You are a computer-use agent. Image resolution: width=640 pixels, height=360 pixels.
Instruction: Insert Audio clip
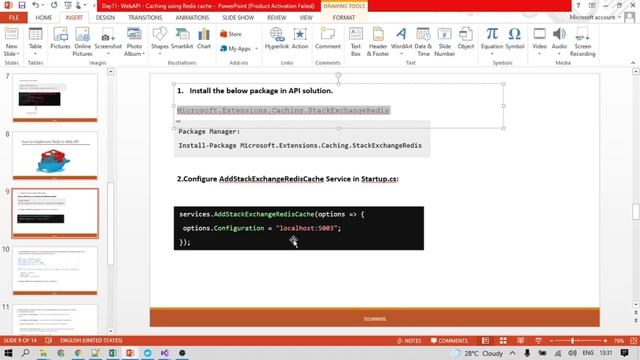click(559, 42)
